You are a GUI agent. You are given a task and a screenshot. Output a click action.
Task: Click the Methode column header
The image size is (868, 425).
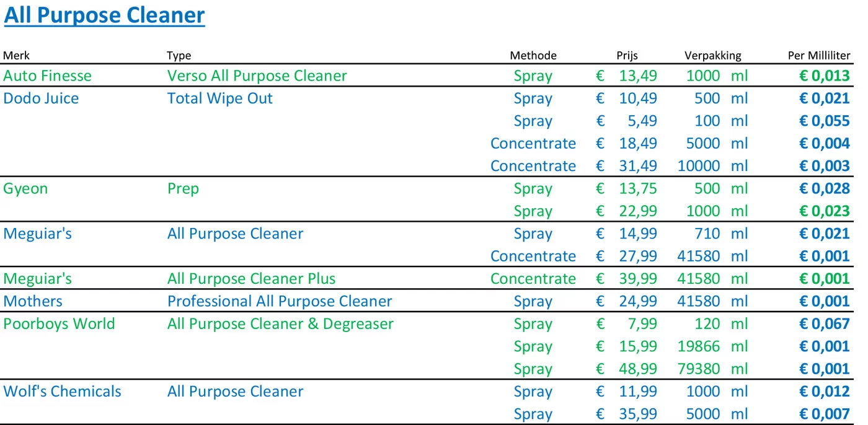tap(533, 55)
